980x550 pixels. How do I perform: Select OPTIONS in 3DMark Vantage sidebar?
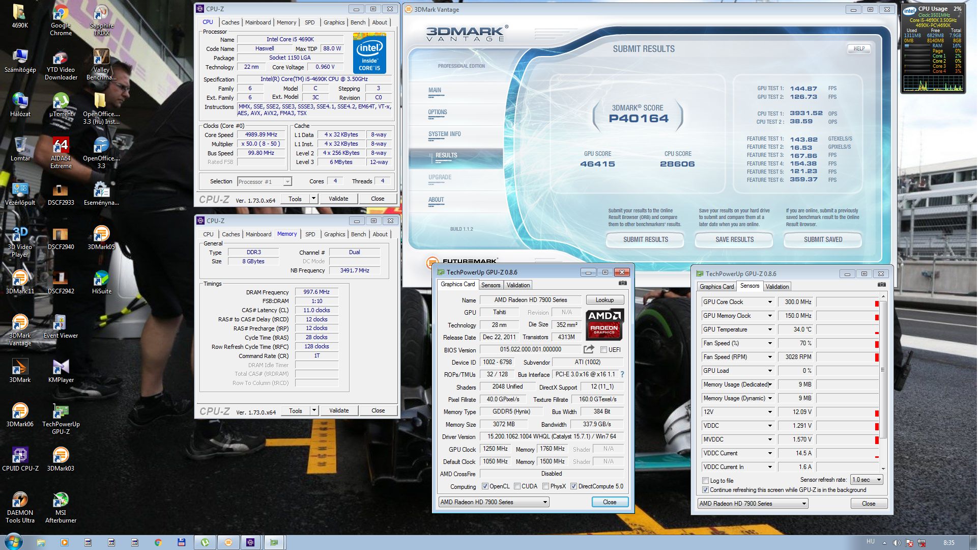[438, 113]
